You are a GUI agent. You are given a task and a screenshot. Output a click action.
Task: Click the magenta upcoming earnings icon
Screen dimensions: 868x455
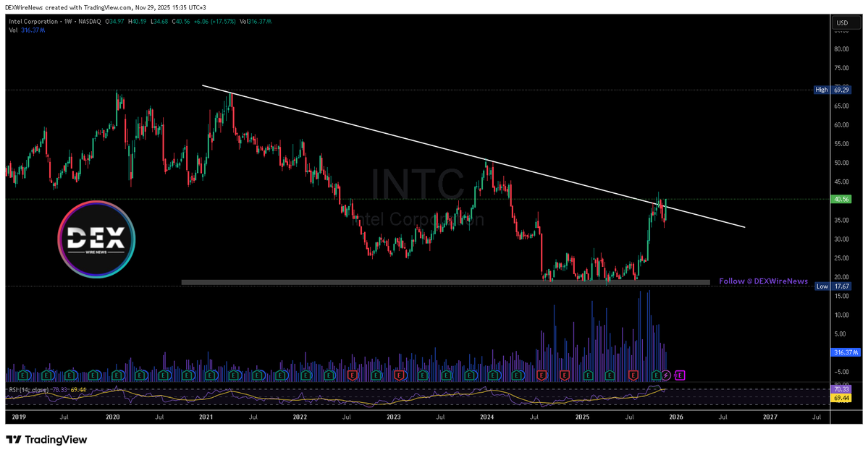[679, 375]
